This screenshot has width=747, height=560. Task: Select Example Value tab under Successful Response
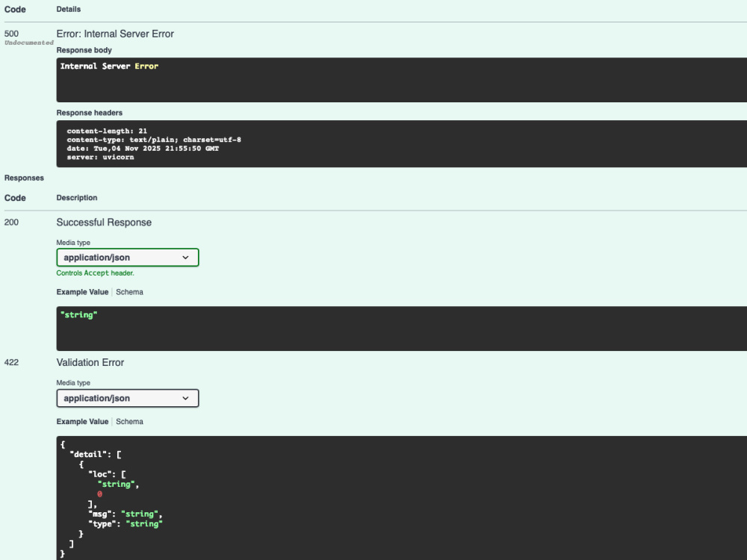click(82, 292)
